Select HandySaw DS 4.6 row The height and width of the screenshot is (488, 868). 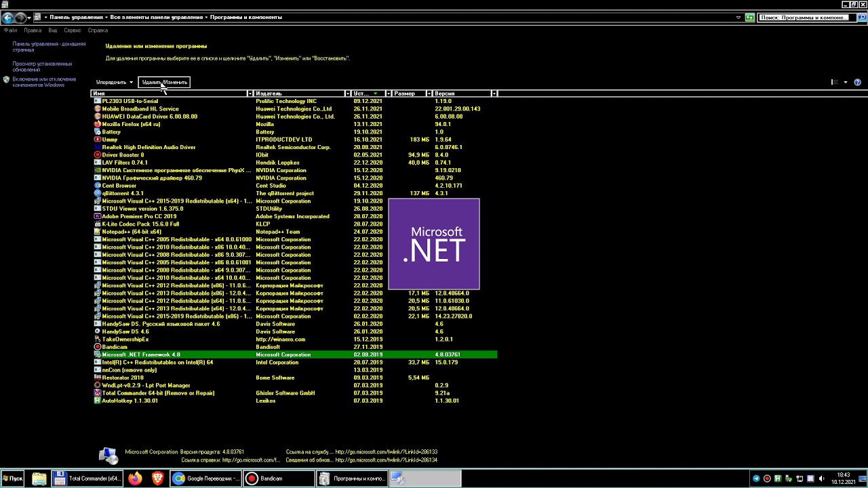pos(294,331)
